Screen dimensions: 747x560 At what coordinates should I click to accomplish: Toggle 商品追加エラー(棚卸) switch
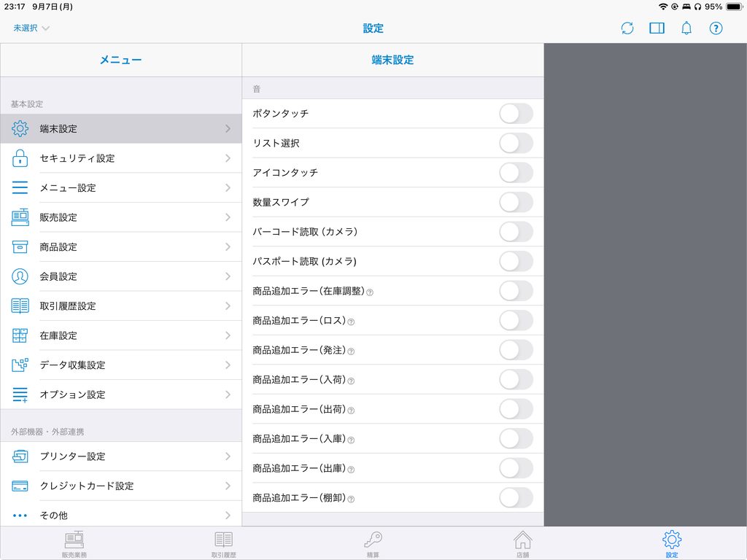[x=516, y=497]
